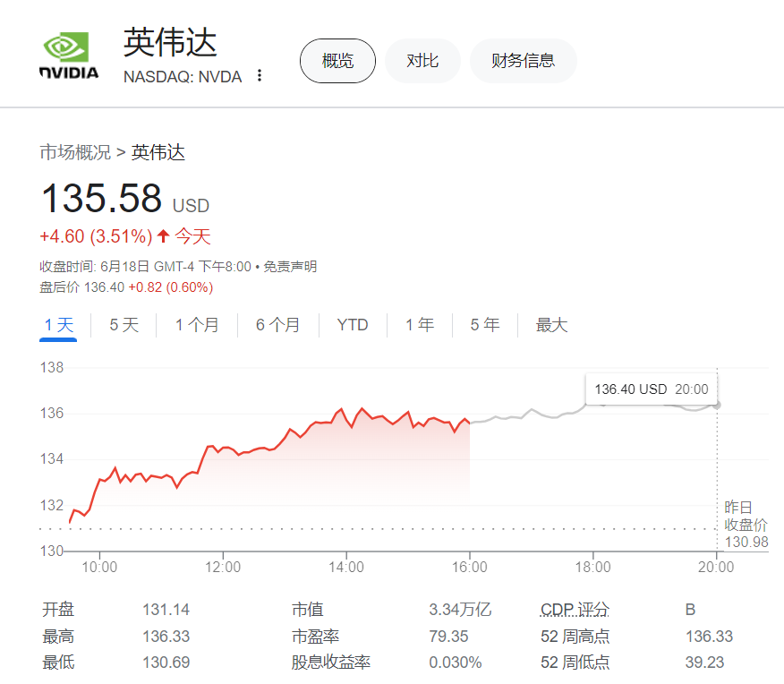The width and height of the screenshot is (784, 684).
Task: Display the 最大 chart range
Action: pos(551,325)
